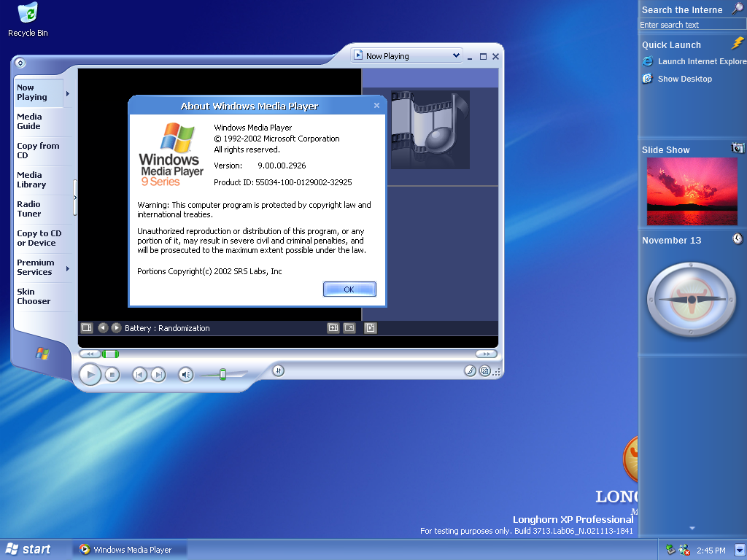747x560 pixels.
Task: Open the Recycle Bin desktop icon
Action: tap(28, 19)
